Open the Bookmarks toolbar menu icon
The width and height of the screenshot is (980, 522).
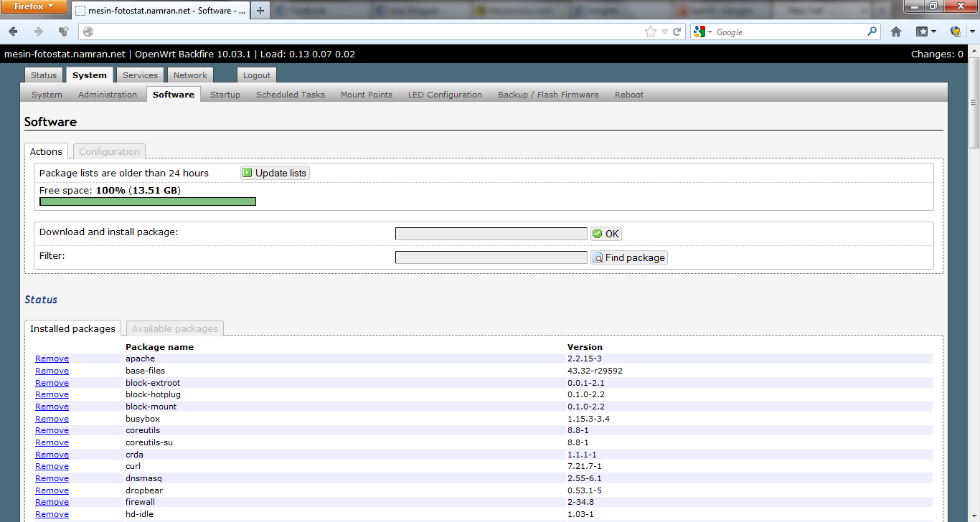(926, 32)
